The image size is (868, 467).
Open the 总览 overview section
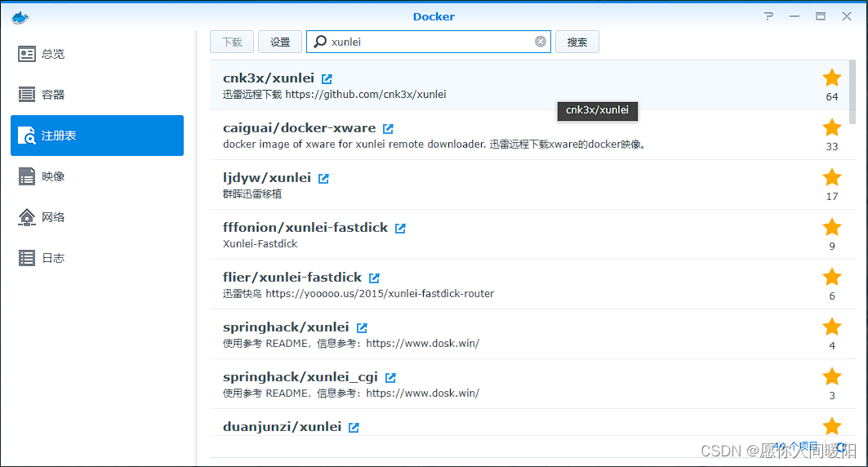point(97,54)
